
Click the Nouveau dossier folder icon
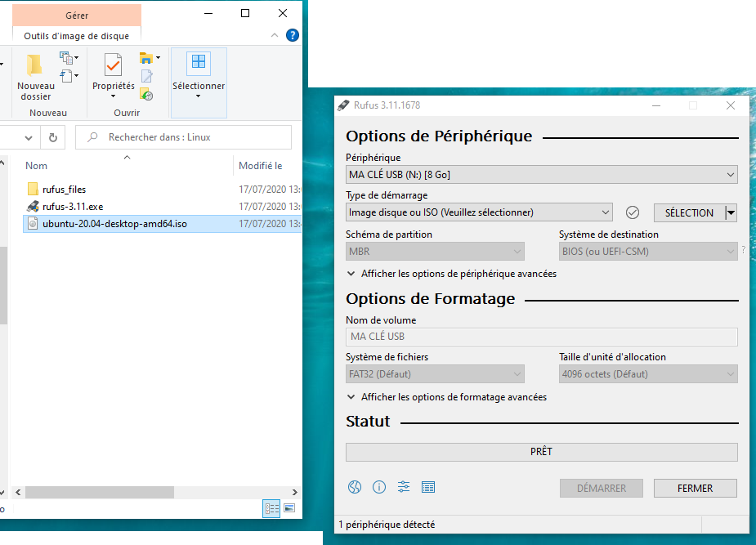pyautogui.click(x=34, y=65)
